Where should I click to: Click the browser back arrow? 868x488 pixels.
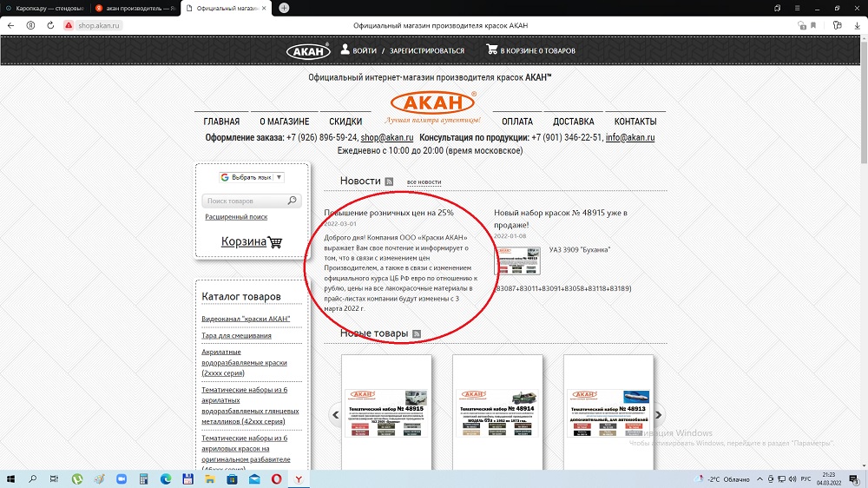coord(10,26)
